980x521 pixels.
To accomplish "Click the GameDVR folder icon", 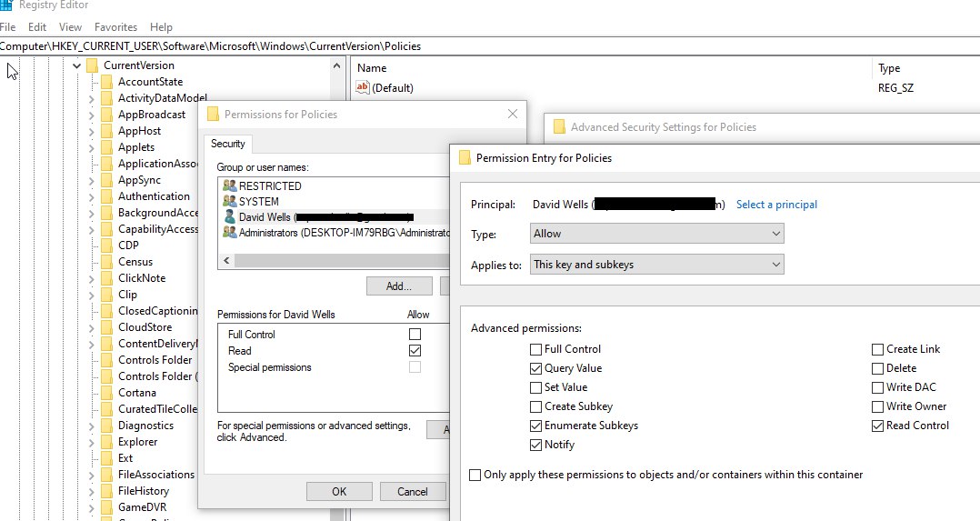I will pos(107,507).
